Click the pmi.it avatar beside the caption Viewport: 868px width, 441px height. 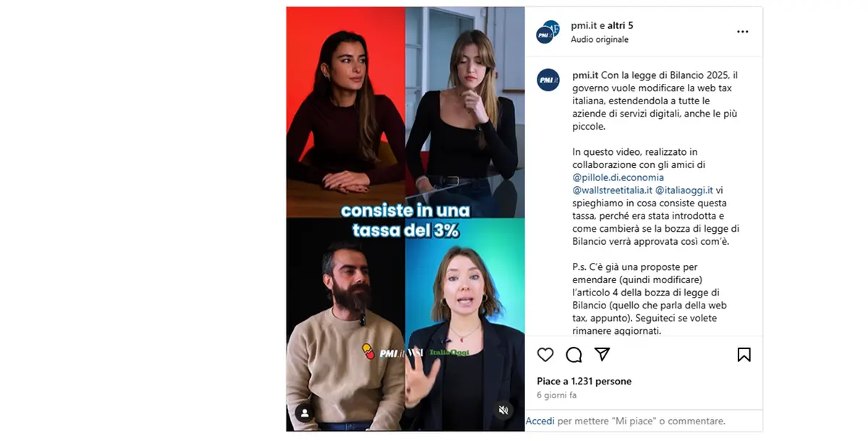[548, 80]
